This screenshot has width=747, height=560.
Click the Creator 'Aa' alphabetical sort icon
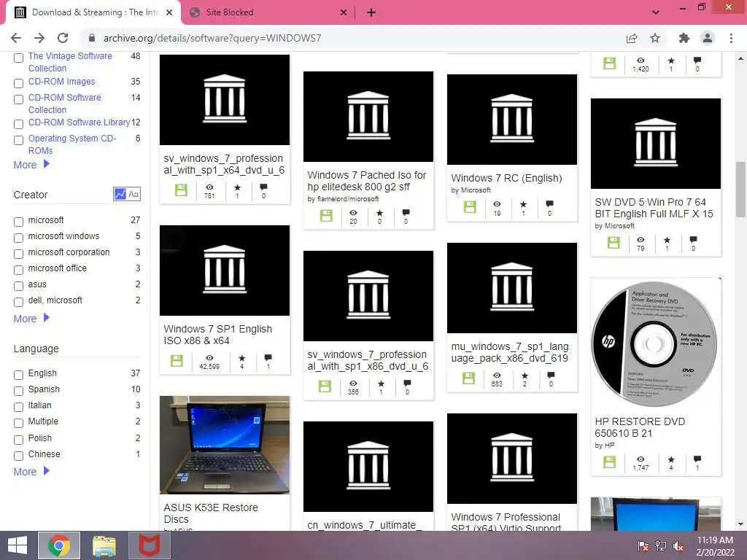coord(133,194)
